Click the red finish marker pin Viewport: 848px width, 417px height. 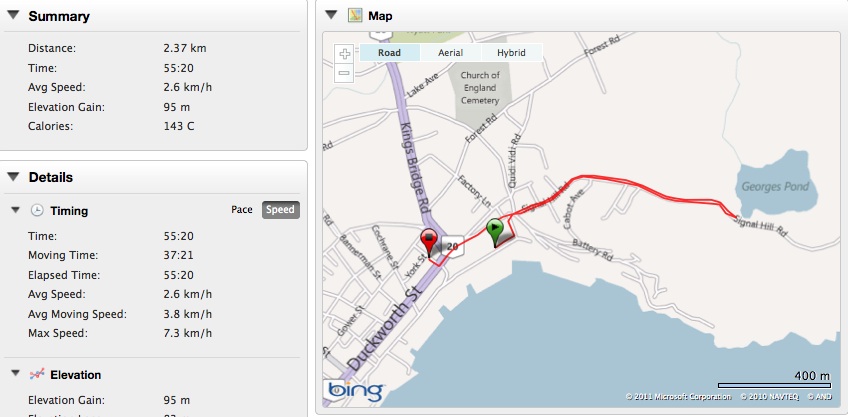430,241
